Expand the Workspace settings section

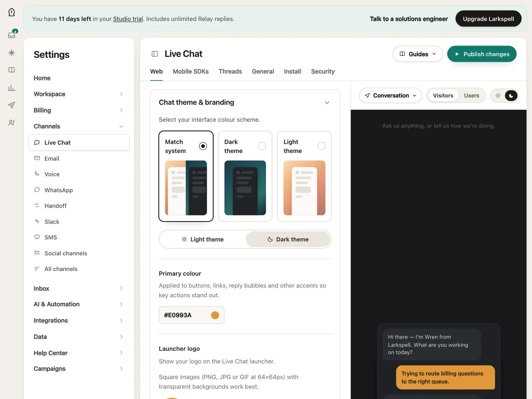pos(79,94)
